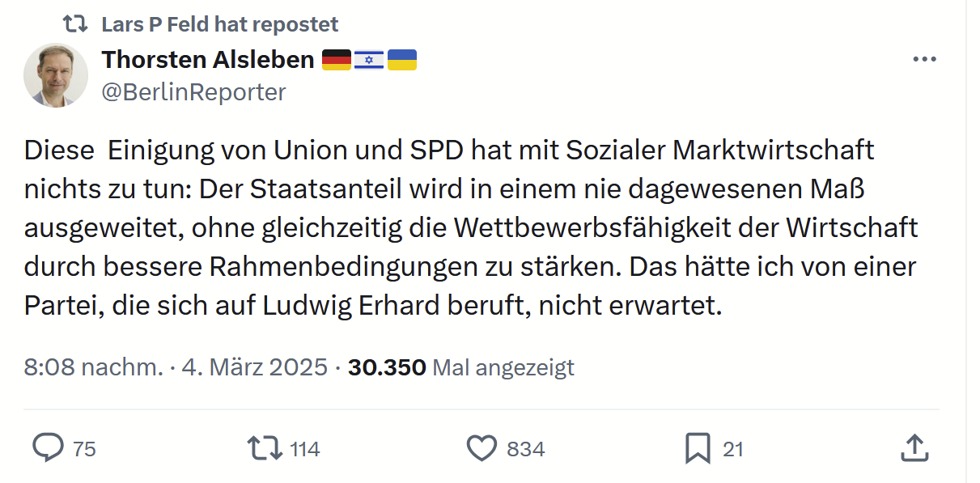Click the 30.350 Mal angezeigt view count
This screenshot has height=483, width=980.
(460, 367)
